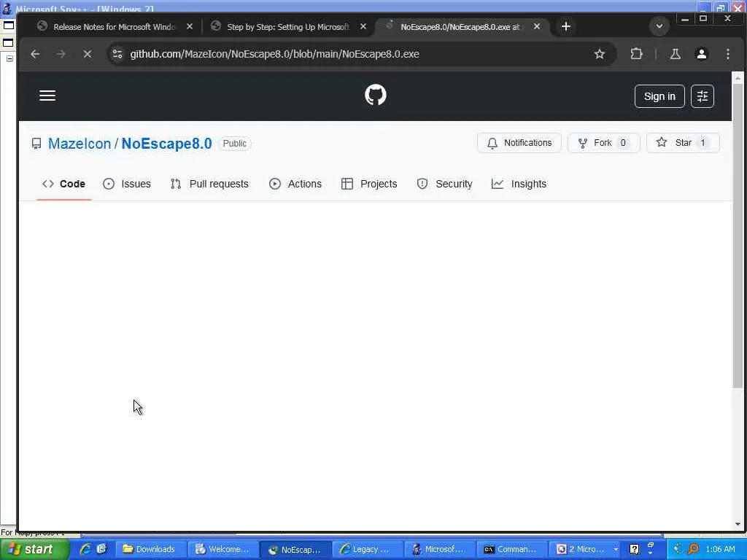Switch to the Release Notes for Microsoft Windows tab
This screenshot has width=747, height=560.
(115, 27)
